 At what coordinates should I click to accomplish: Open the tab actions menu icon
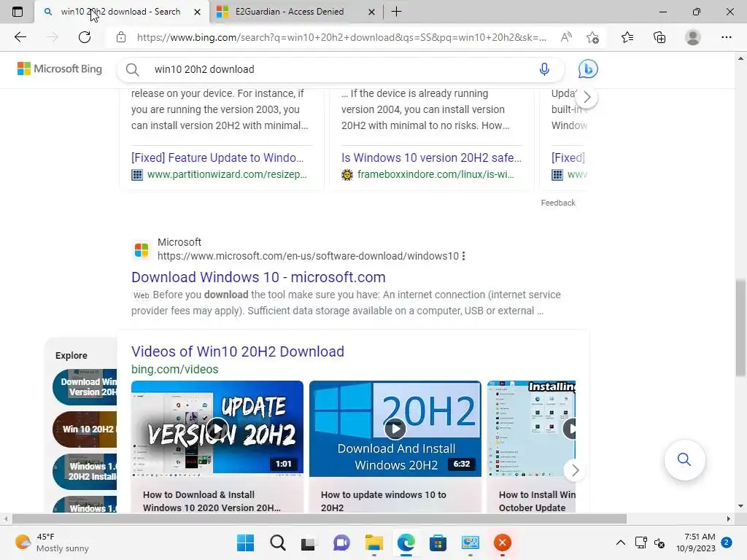coord(18,12)
